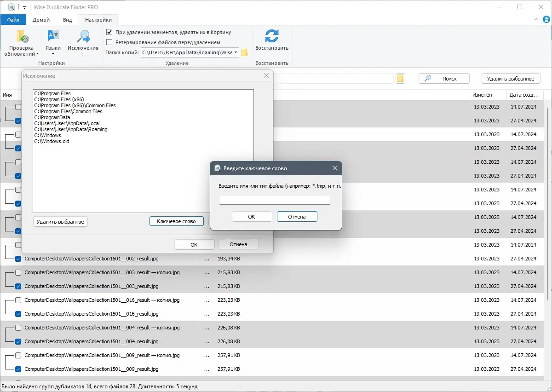Open the quick access toolbar dropdown arrow
Screen dimensions: 552x392
(24, 8)
